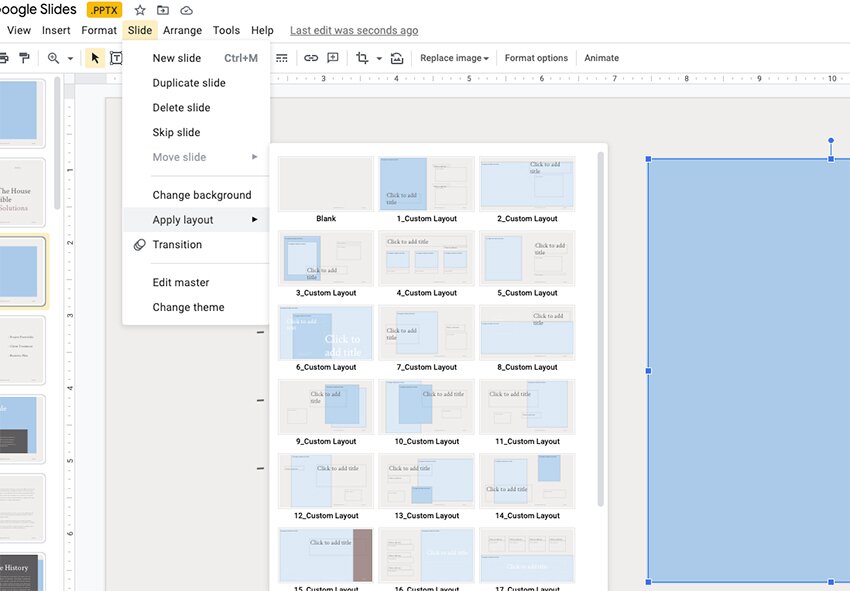The image size is (850, 591).
Task: Open the Replace image dropdown
Action: [x=454, y=58]
